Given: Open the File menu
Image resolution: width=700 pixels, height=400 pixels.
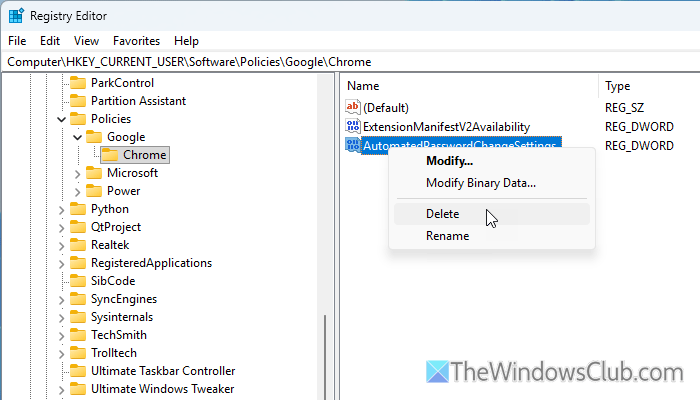Looking at the screenshot, I should [17, 41].
